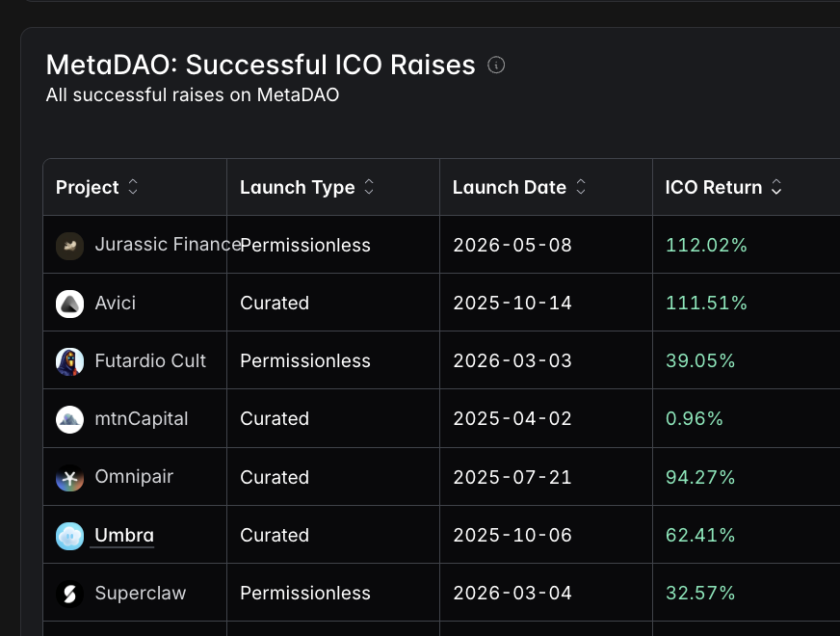Image resolution: width=840 pixels, height=636 pixels.
Task: Click Curated in the Avici row
Action: tap(275, 303)
